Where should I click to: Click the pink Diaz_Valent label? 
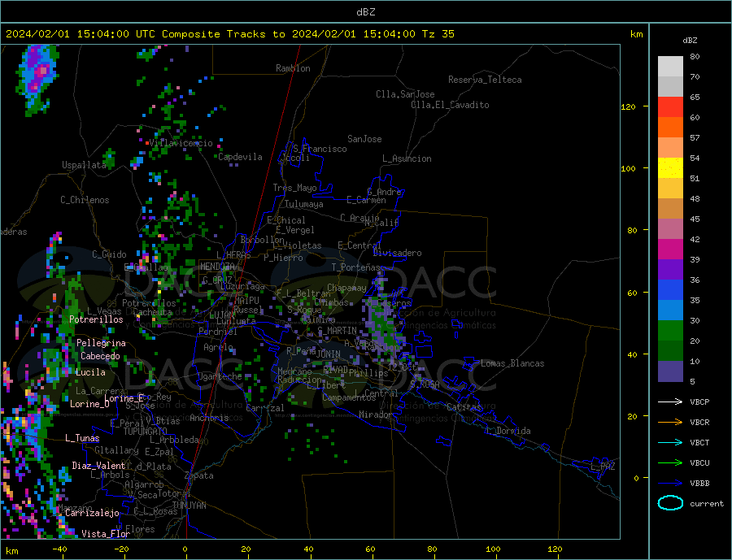click(x=98, y=465)
